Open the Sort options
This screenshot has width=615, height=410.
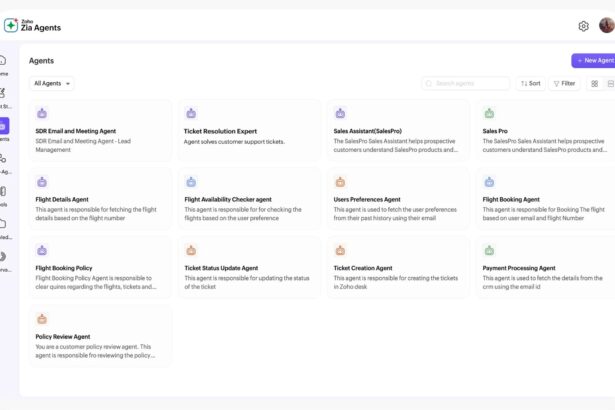pyautogui.click(x=530, y=84)
